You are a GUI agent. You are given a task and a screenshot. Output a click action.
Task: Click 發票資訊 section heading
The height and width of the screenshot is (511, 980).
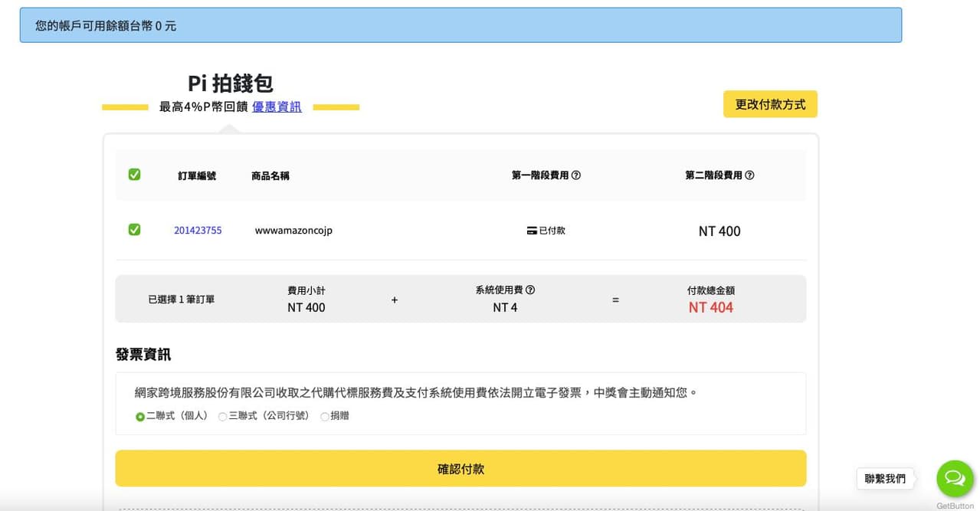143,355
